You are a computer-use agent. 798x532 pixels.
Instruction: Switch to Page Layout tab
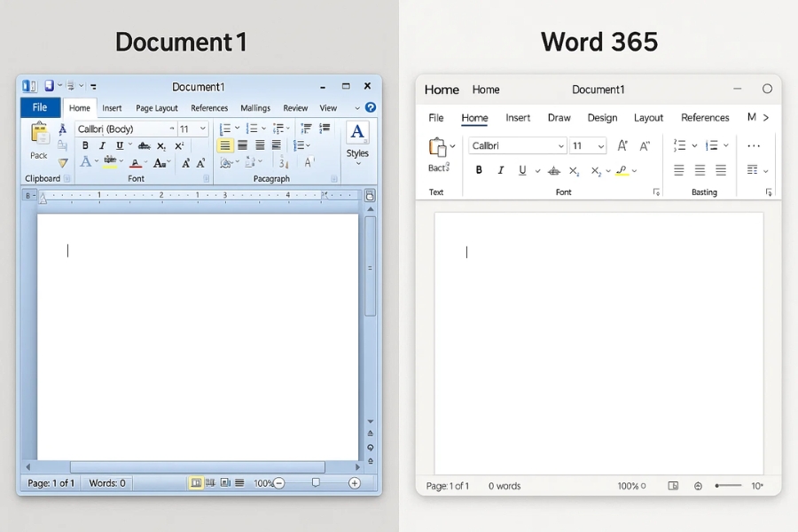pyautogui.click(x=156, y=108)
